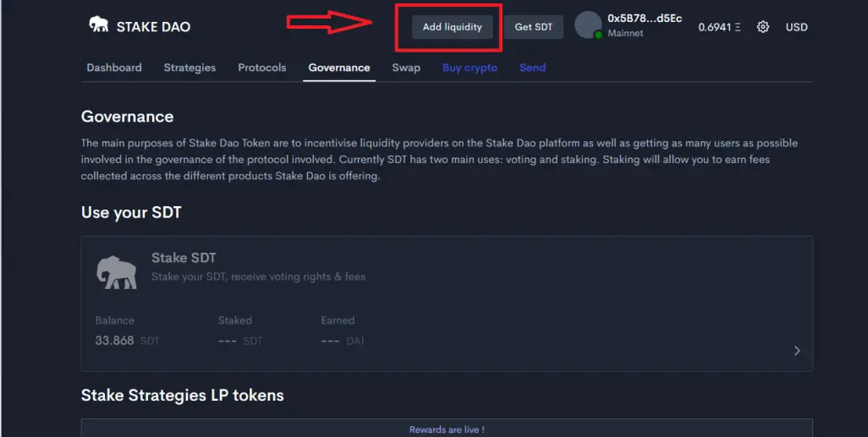Click 'Stake your SDT, receive voting rights' subtitle

[259, 276]
